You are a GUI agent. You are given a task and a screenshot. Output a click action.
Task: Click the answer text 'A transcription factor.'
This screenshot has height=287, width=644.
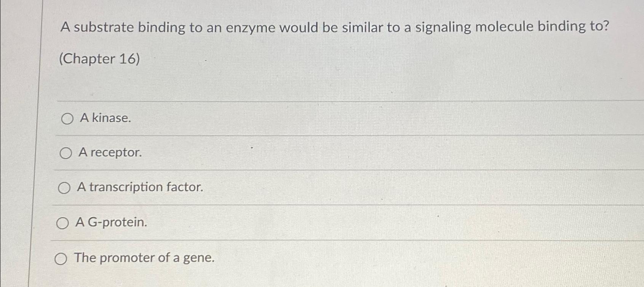click(141, 187)
